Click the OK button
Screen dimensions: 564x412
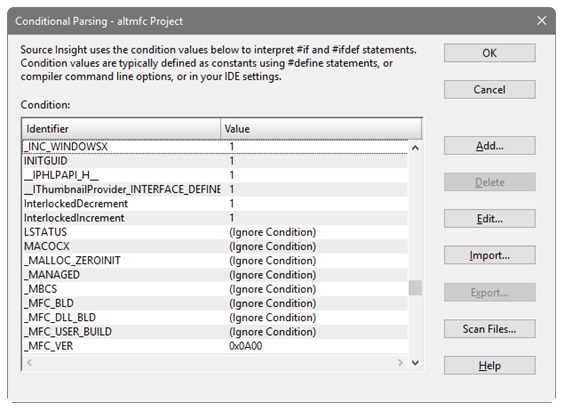(x=489, y=53)
